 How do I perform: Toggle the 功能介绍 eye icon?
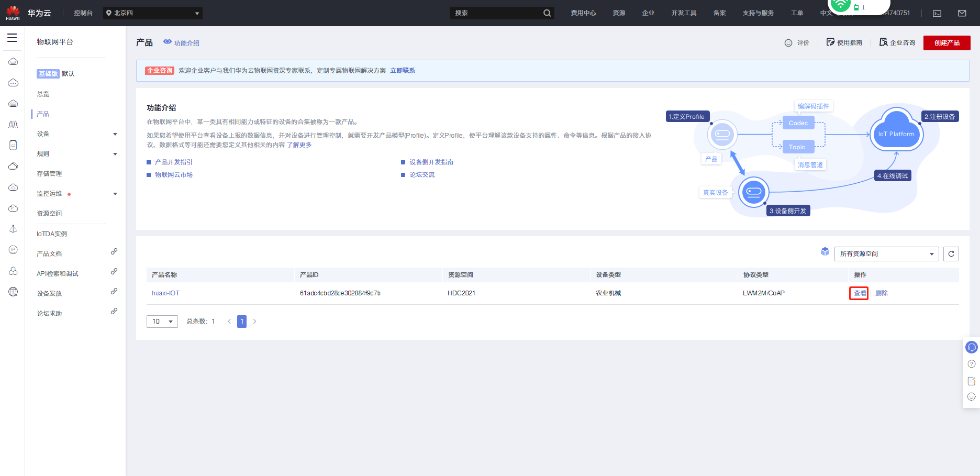[x=168, y=41]
